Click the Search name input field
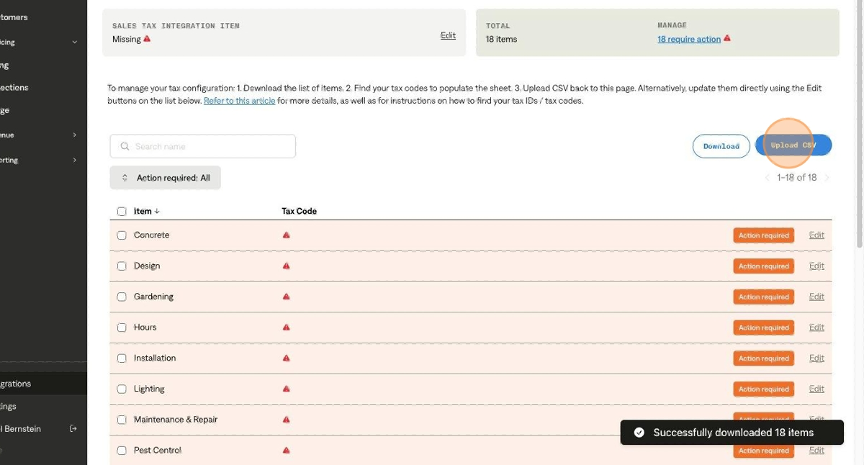 [x=203, y=146]
